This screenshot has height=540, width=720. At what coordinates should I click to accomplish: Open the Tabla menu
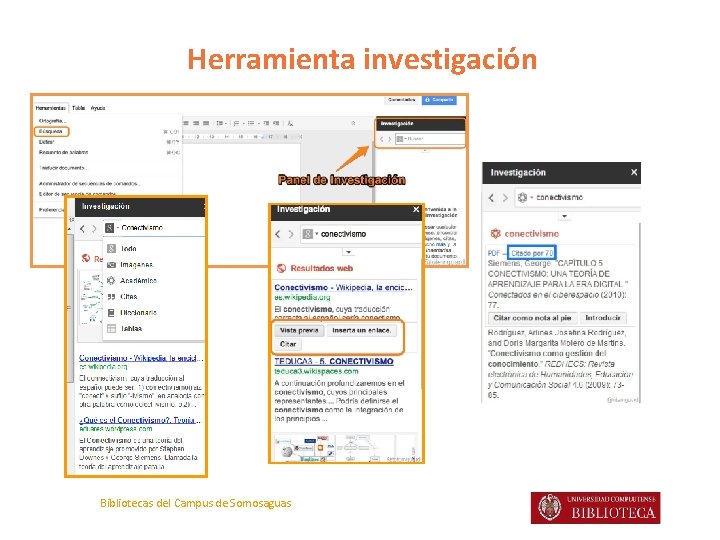click(79, 108)
